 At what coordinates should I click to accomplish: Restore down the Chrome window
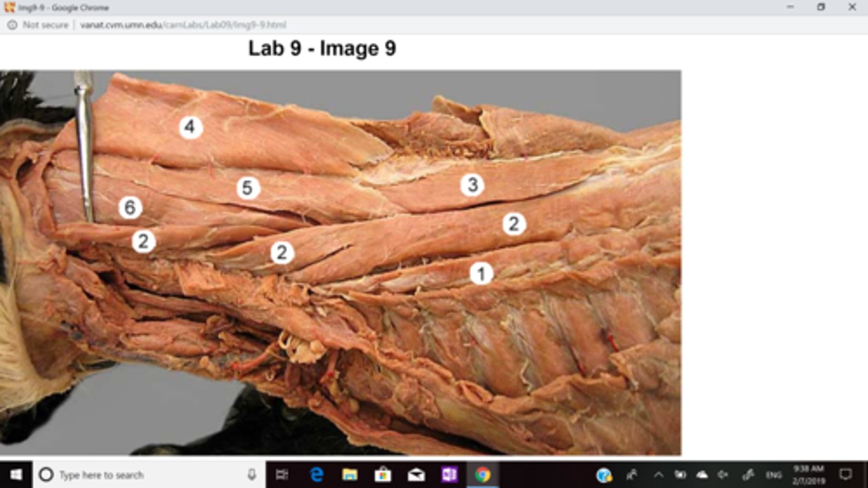(x=821, y=7)
